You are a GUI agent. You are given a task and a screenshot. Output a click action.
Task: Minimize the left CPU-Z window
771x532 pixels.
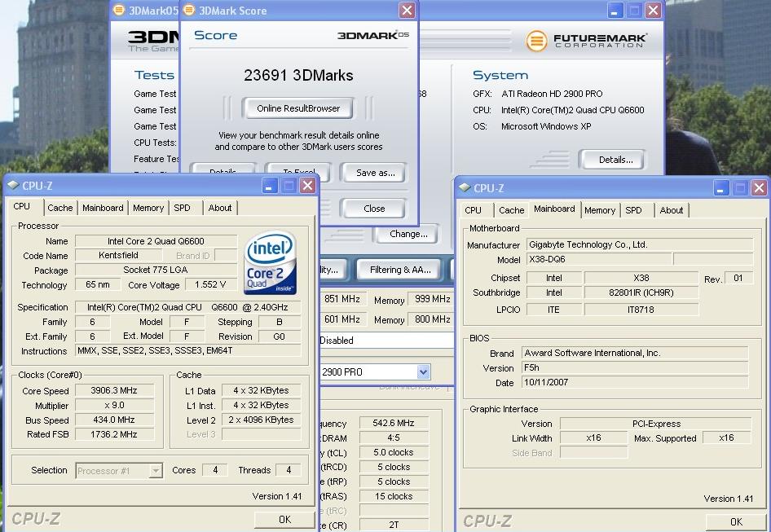coord(270,186)
